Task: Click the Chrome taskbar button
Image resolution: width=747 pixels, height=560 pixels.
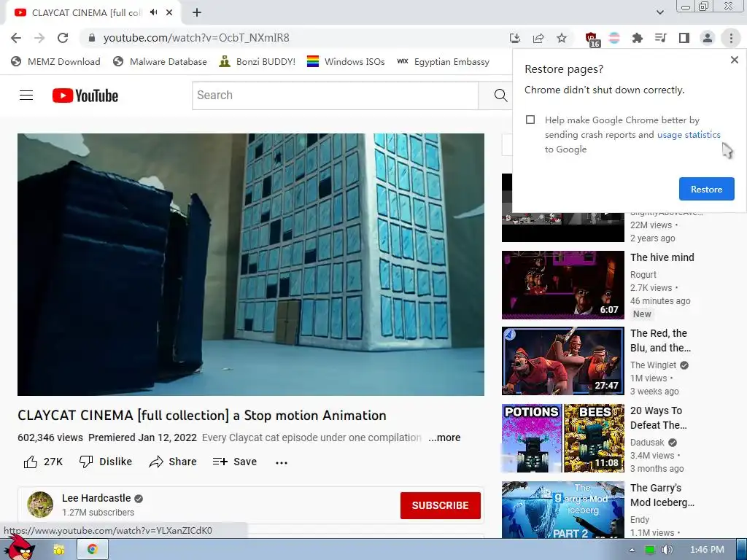Action: point(93,550)
